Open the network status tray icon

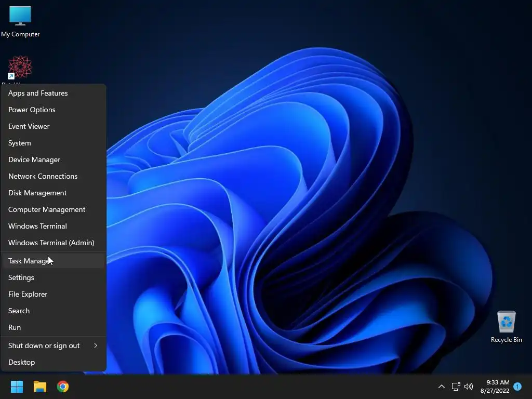coord(456,387)
